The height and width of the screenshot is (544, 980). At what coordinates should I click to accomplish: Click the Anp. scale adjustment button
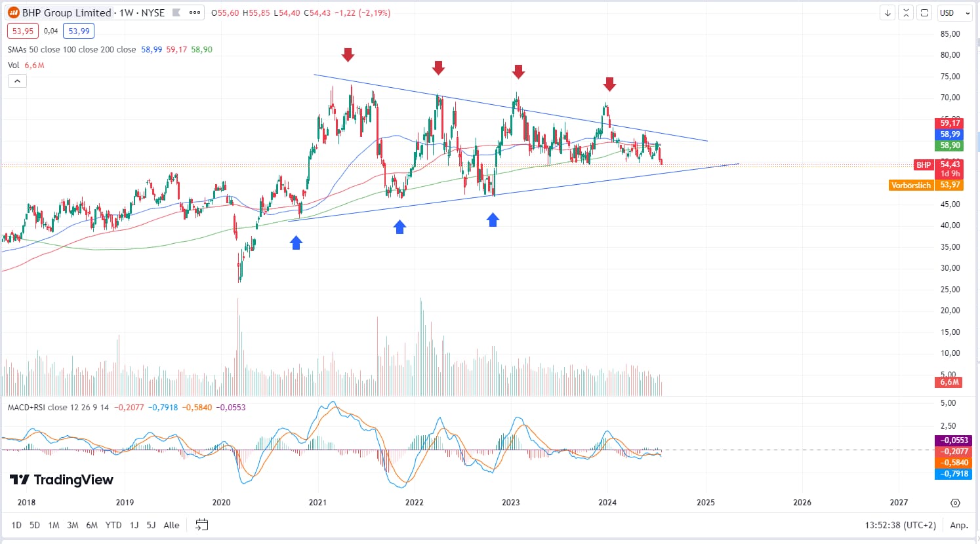(x=959, y=525)
